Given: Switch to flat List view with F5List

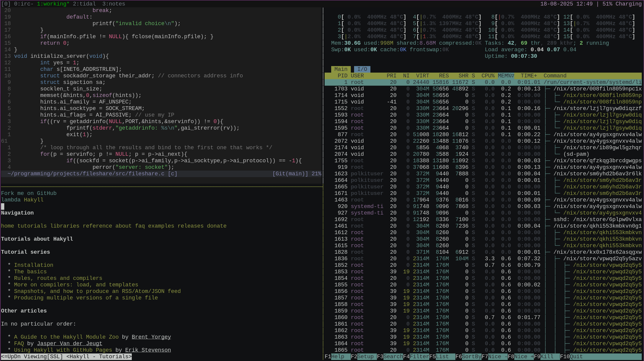Looking at the screenshot, I should pyautogui.click(x=440, y=356).
